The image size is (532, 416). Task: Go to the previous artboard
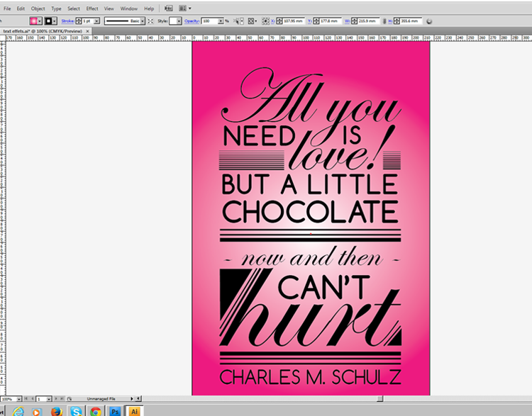point(33,399)
